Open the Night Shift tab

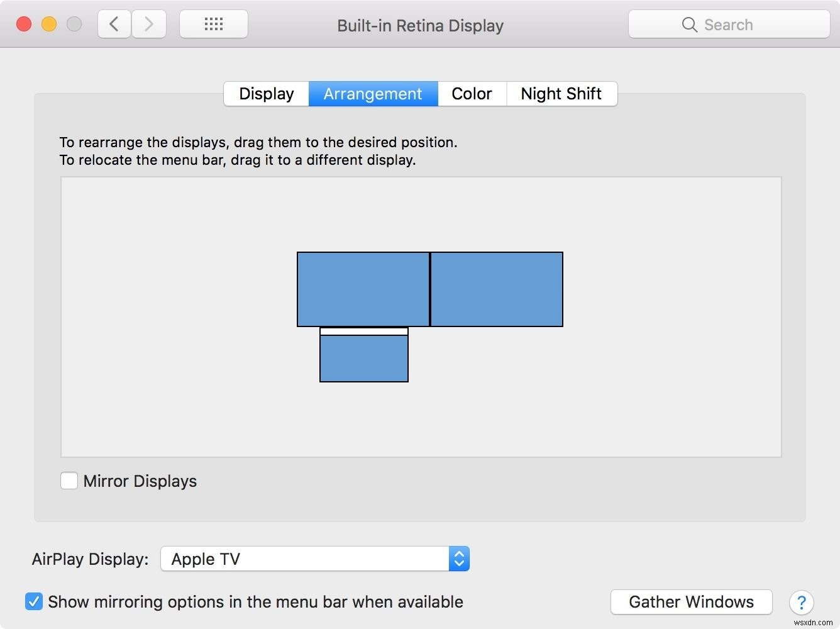point(561,93)
